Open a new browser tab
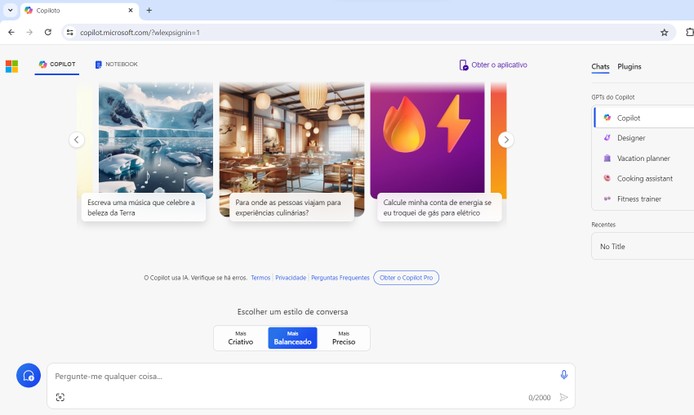 coord(149,10)
